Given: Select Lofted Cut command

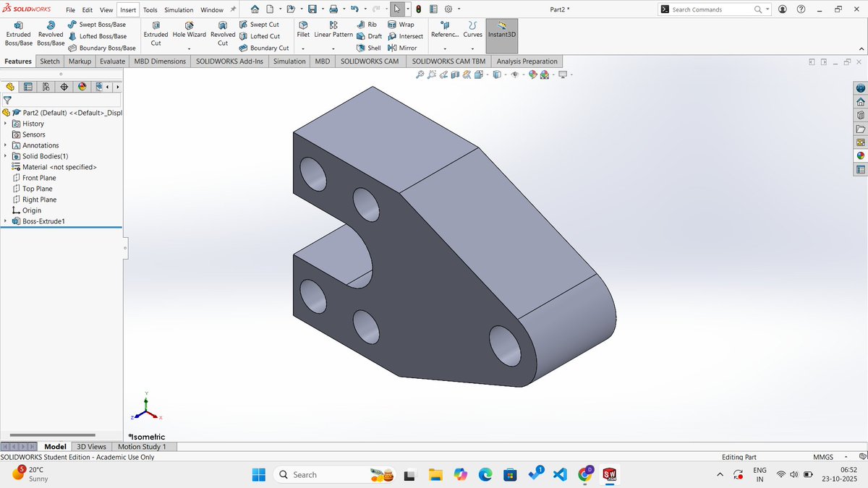Looking at the screenshot, I should 260,36.
